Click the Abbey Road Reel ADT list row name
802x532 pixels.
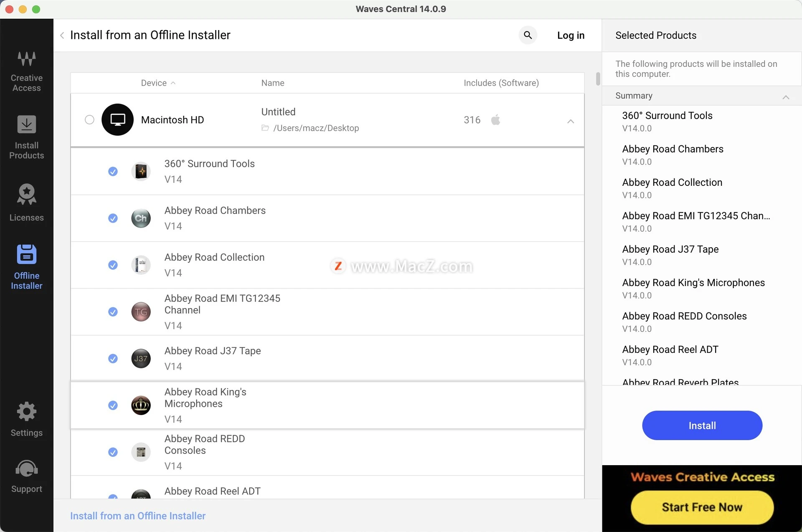pos(212,491)
